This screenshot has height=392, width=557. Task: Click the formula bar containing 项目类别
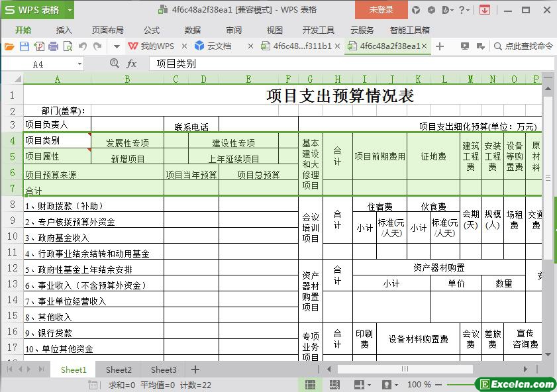click(351, 64)
